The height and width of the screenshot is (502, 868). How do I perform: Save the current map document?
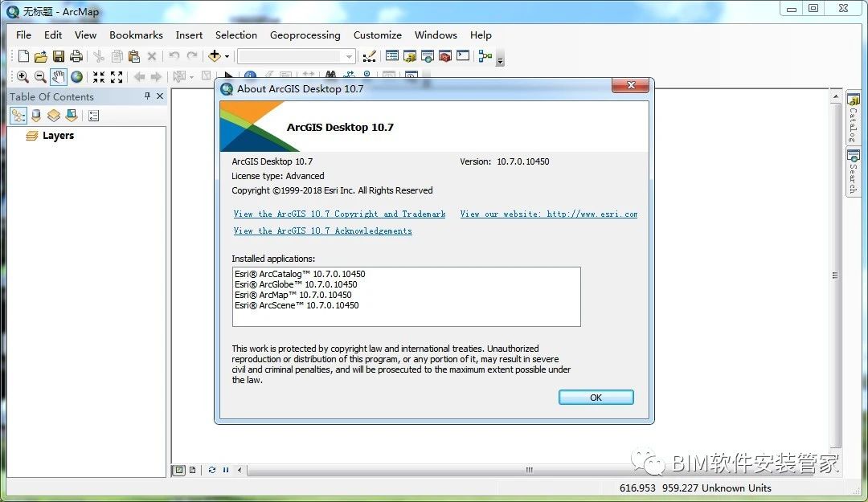coord(58,56)
